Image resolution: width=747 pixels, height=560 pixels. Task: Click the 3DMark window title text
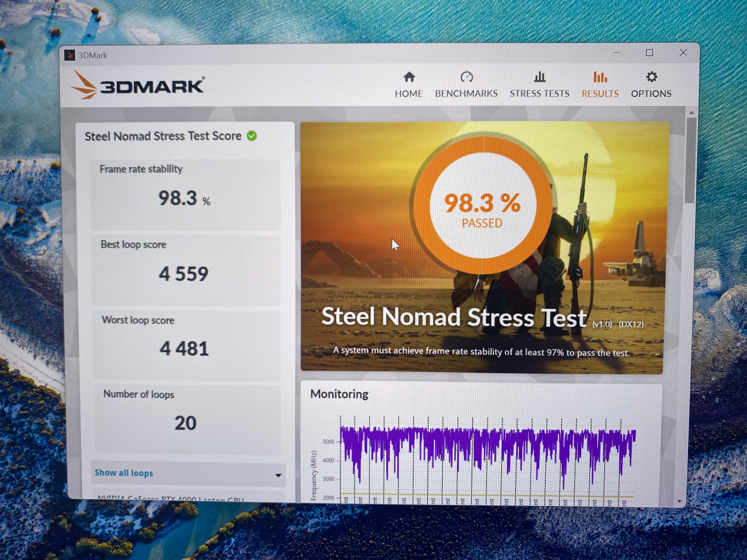(93, 55)
